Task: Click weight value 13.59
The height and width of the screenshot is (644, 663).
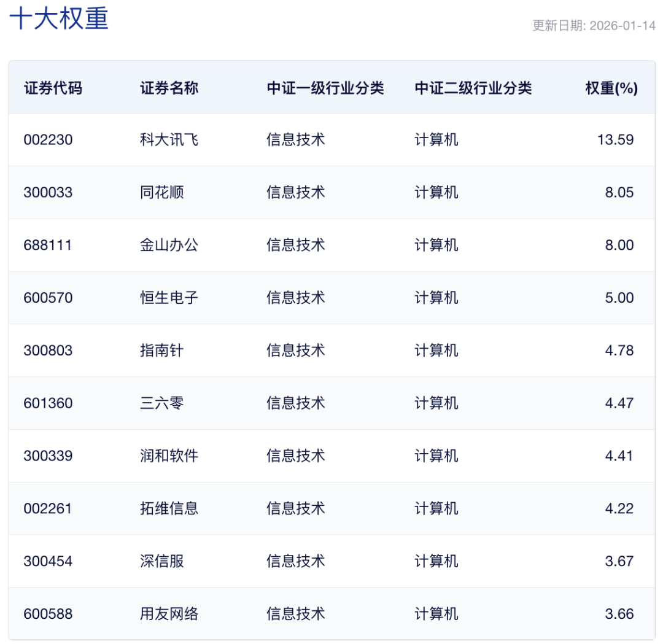Action: click(x=615, y=139)
